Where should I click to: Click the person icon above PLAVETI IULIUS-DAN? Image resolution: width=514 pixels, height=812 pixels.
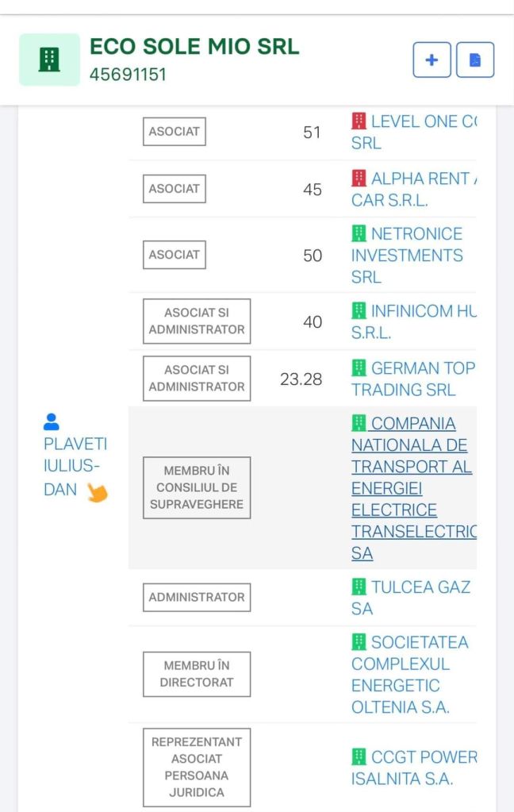[52, 421]
